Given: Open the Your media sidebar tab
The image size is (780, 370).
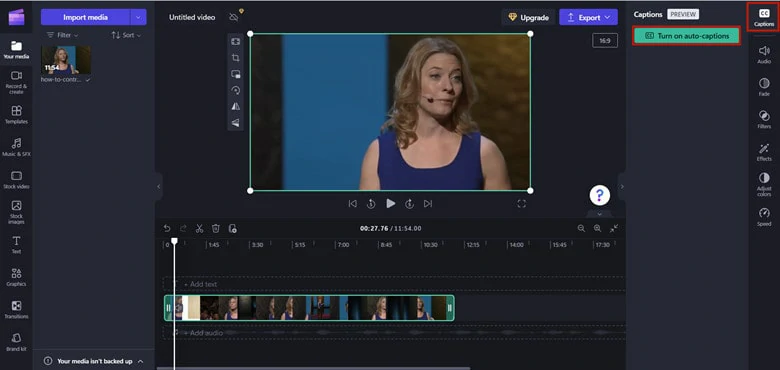Looking at the screenshot, I should [x=16, y=50].
